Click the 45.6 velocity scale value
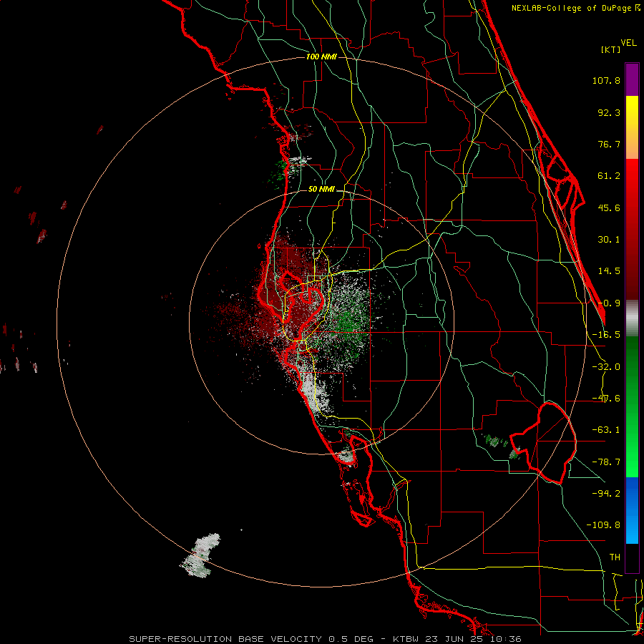 [x=609, y=208]
